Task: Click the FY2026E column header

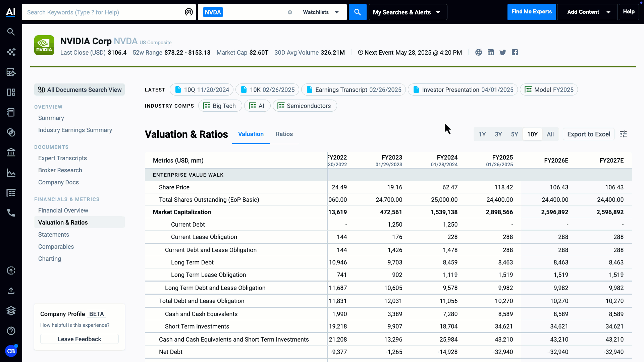Action: pyautogui.click(x=556, y=161)
